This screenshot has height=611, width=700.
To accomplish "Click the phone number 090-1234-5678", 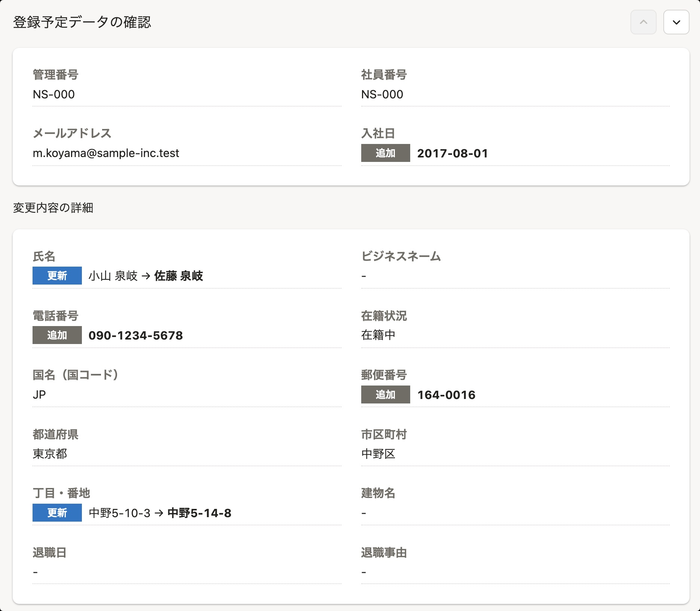I will click(135, 335).
